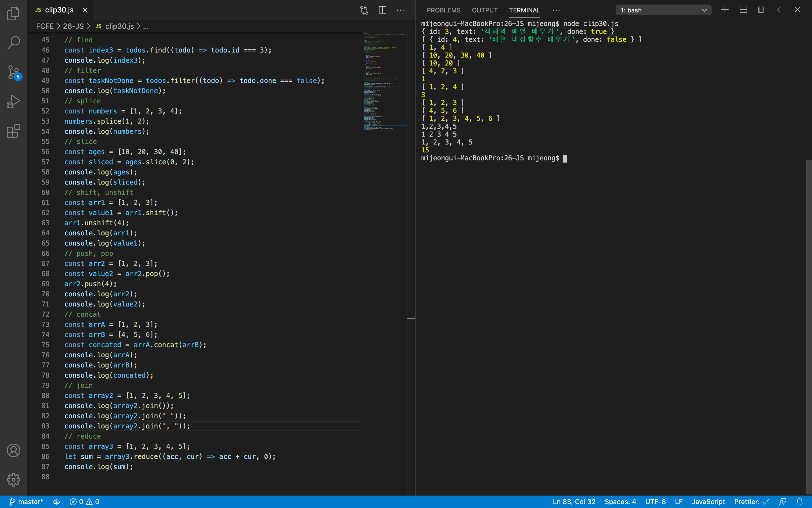Viewport: 812px width, 508px height.
Task: Select the clip30.js editor tab
Action: 60,10
